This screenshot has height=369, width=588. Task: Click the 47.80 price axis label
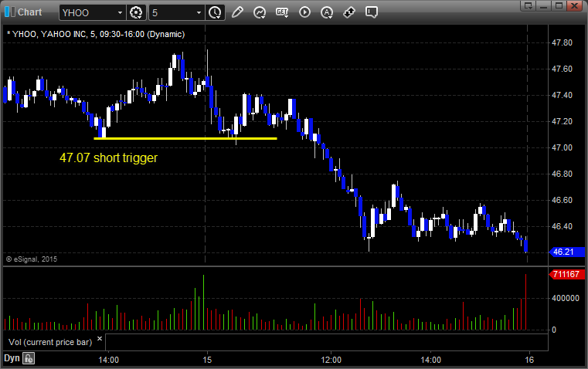[562, 42]
